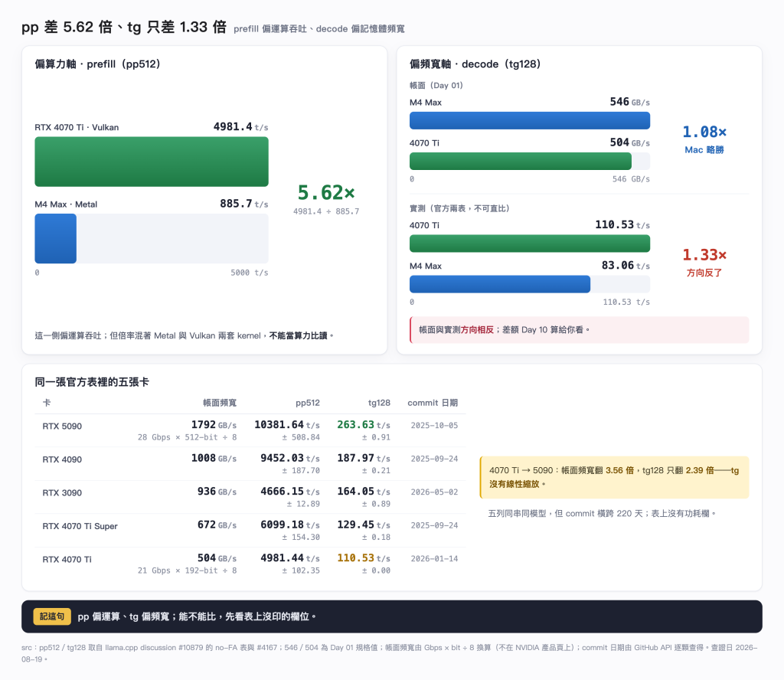This screenshot has height=680, width=784.
Task: Click the '672 GB/s' bandwidth cell
Action: coord(217,525)
